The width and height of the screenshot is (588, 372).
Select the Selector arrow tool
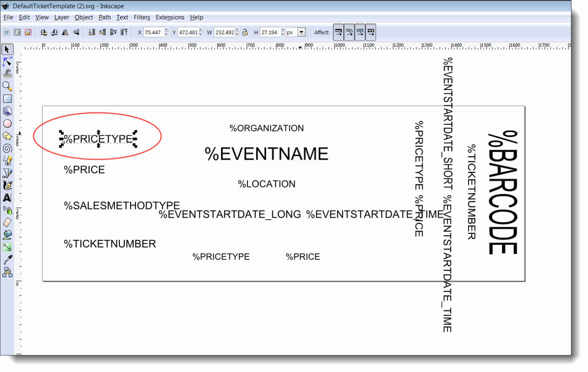tap(7, 49)
